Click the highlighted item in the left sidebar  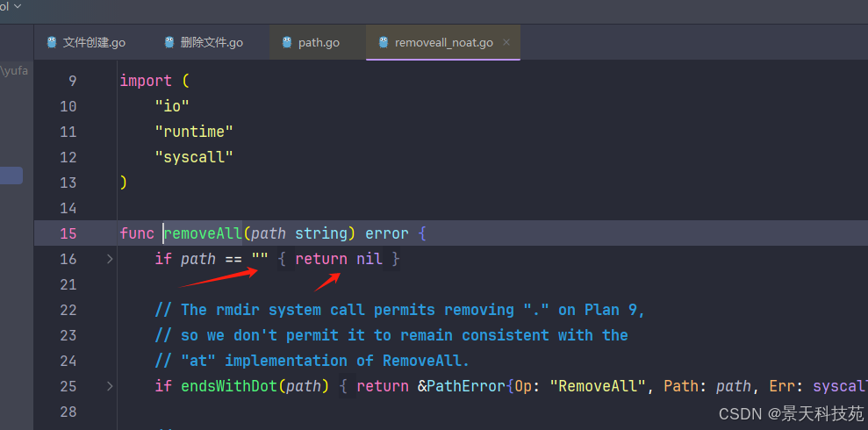point(11,176)
